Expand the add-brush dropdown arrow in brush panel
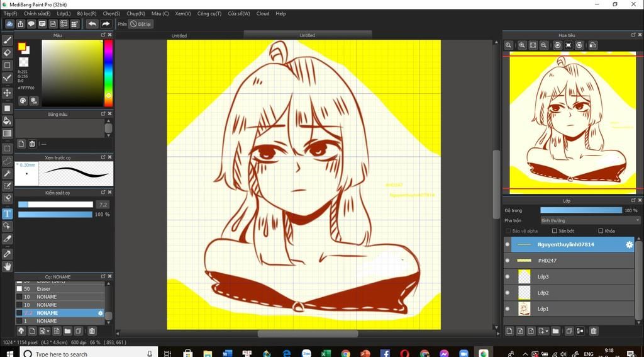The image size is (644, 357). (48, 331)
